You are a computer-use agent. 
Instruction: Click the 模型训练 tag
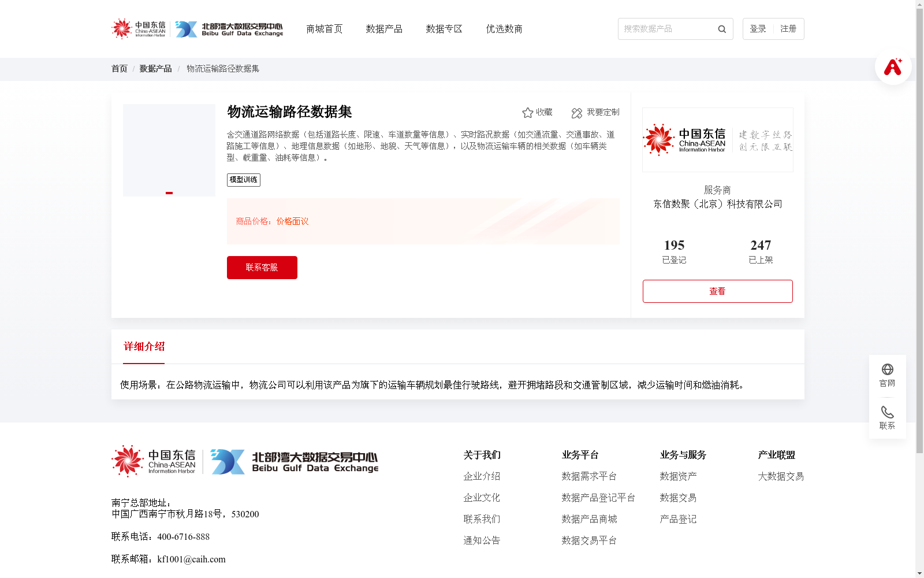click(x=244, y=180)
